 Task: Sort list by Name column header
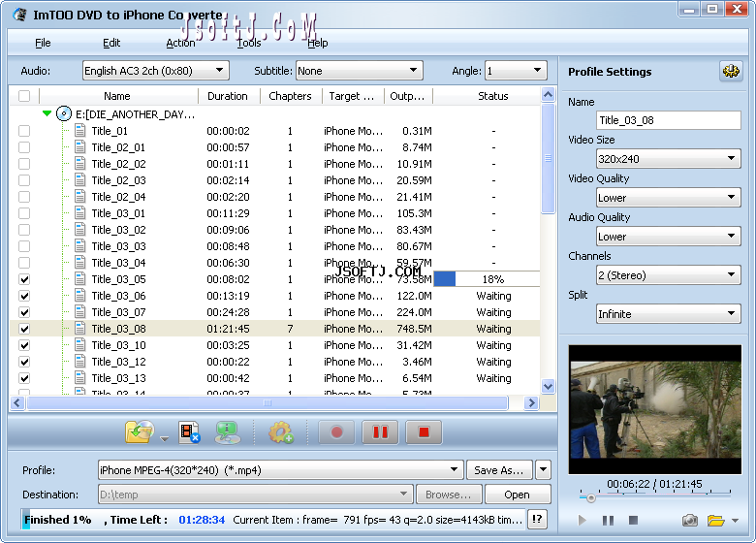pyautogui.click(x=117, y=96)
